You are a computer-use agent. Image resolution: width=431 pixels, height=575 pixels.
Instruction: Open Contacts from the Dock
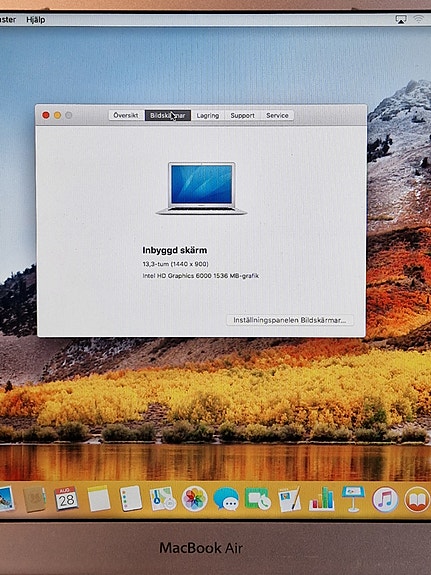[x=34, y=499]
